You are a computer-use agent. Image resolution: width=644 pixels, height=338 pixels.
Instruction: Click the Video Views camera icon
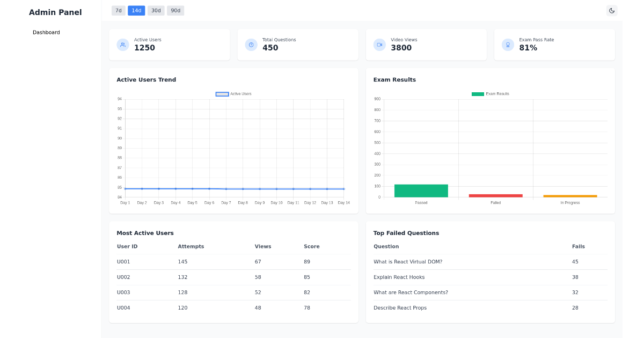(x=379, y=45)
